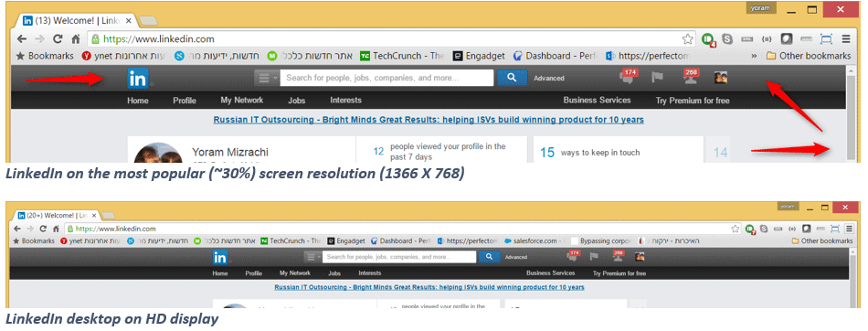This screenshot has height=331, width=868.
Task: Open the bottom browser's hamburger menu
Action: point(848,229)
